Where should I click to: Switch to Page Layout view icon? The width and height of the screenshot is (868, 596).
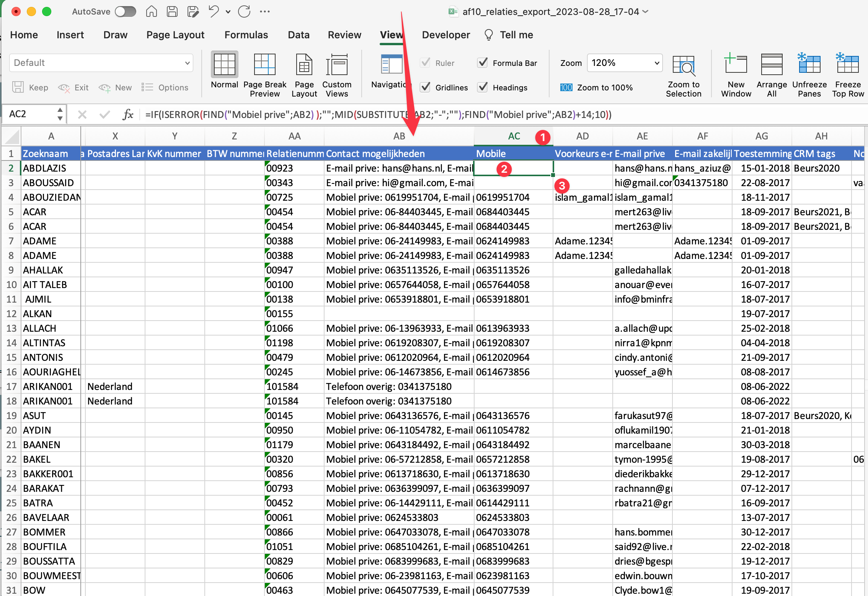[x=304, y=65]
